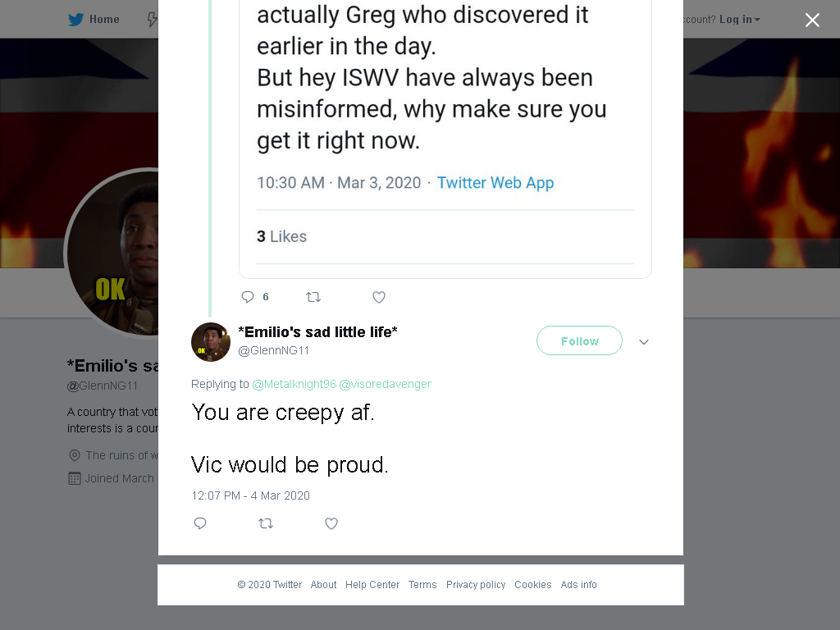This screenshot has width=840, height=630.
Task: Open the Moments lightning icon
Action: point(153,20)
